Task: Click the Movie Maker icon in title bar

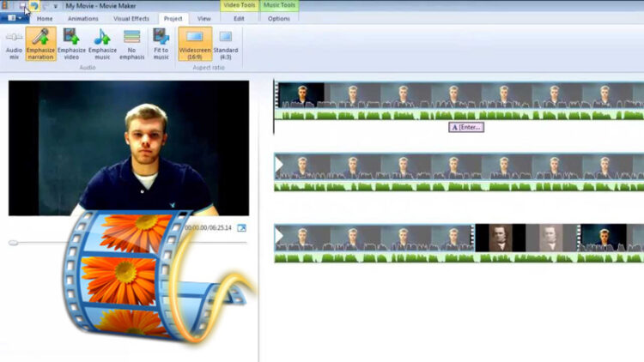Action: coord(4,5)
